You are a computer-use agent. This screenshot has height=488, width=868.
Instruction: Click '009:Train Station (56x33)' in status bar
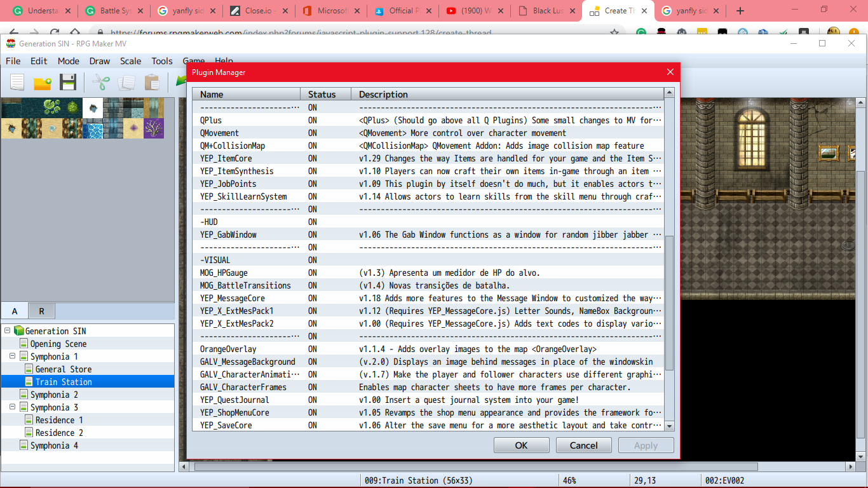tap(419, 480)
